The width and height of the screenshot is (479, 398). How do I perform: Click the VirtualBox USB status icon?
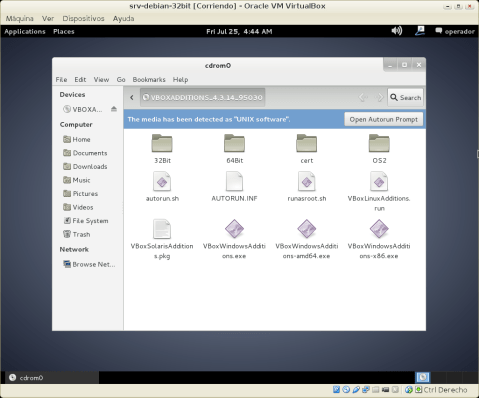(x=356, y=389)
